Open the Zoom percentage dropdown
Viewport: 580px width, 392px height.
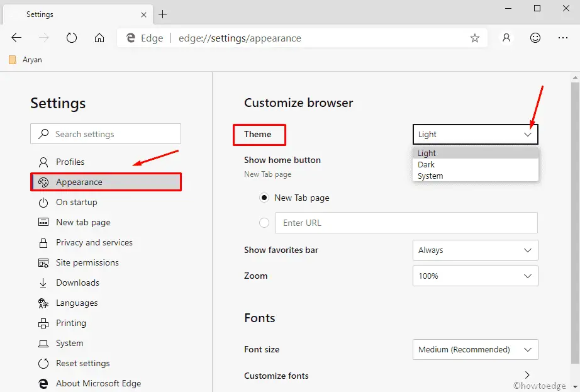click(475, 276)
